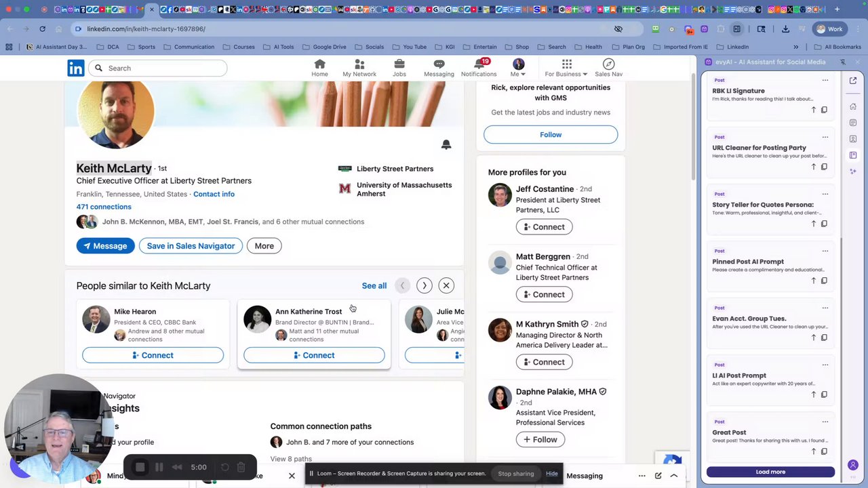Dismiss People similar to Keith McLarty section
Image resolution: width=868 pixels, height=488 pixels.
point(446,285)
